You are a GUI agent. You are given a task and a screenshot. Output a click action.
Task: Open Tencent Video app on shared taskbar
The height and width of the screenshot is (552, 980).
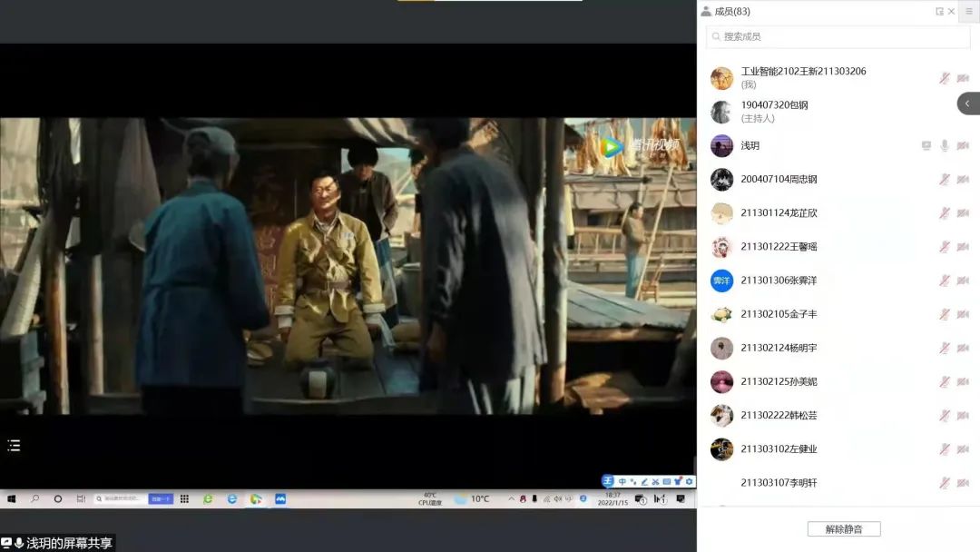[256, 498]
